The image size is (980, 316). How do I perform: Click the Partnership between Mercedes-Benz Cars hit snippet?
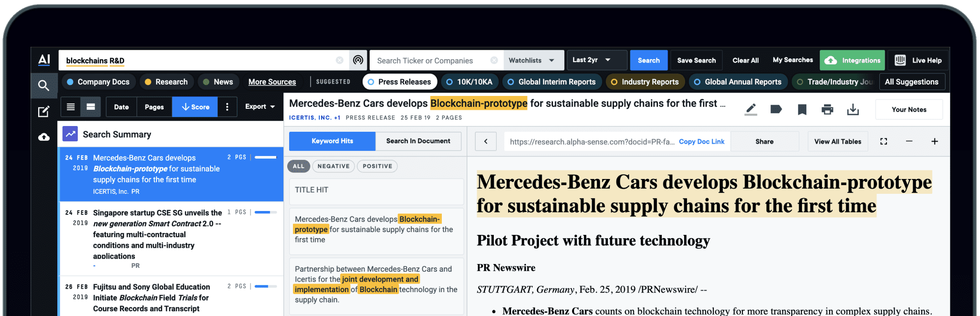coord(376,285)
